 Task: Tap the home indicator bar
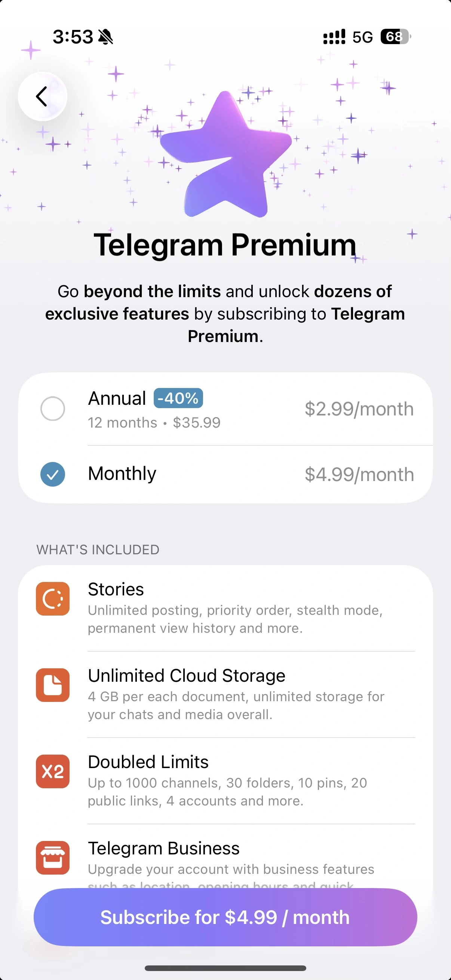(x=225, y=968)
